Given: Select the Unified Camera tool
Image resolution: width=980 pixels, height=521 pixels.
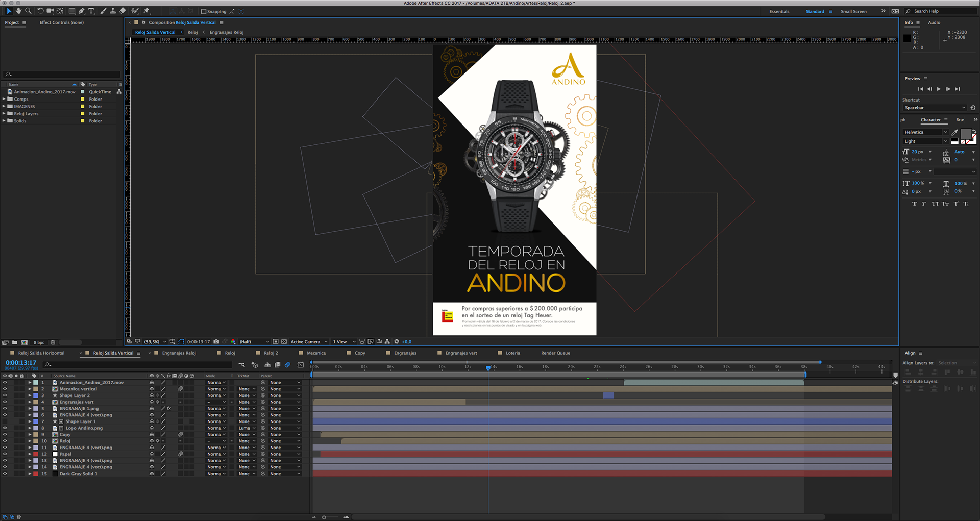Looking at the screenshot, I should [x=50, y=11].
